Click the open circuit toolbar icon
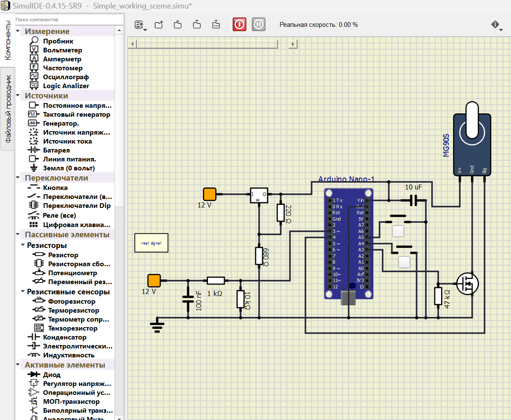Screen dimensions: 511x420 pos(178,25)
